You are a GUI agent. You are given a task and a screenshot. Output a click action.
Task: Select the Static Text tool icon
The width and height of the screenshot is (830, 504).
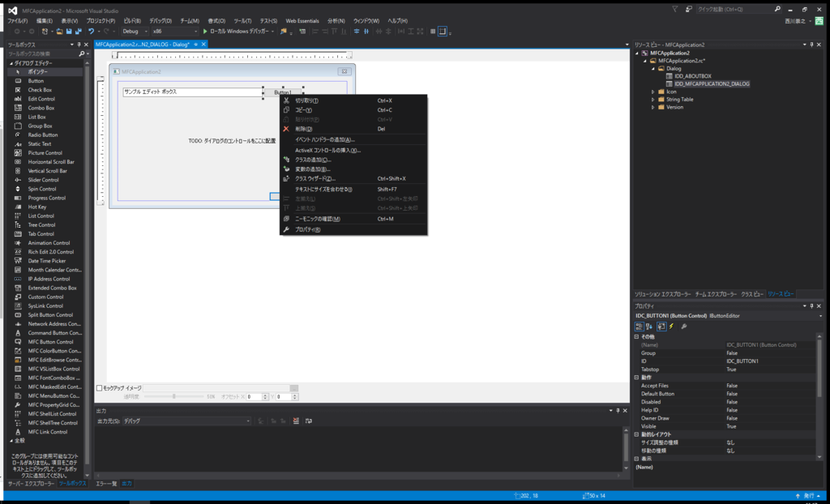[x=18, y=144]
